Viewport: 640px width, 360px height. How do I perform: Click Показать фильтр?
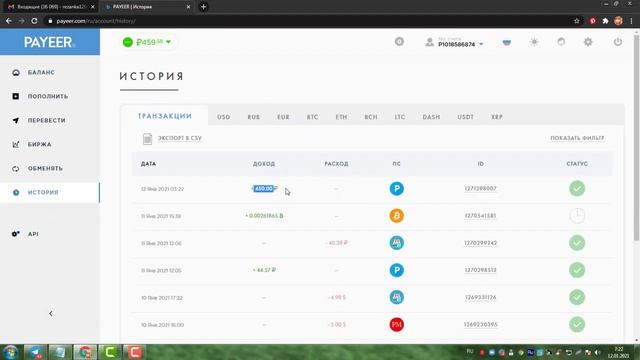click(x=577, y=138)
